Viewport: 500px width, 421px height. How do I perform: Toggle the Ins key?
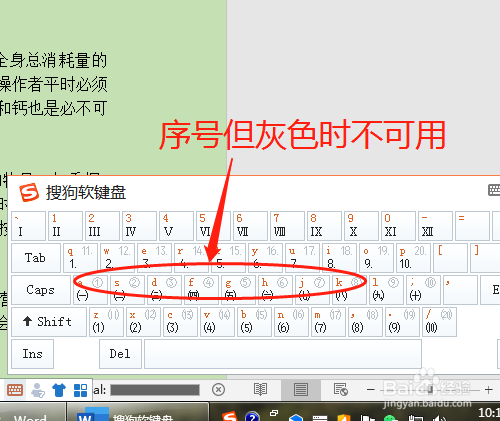(32, 354)
